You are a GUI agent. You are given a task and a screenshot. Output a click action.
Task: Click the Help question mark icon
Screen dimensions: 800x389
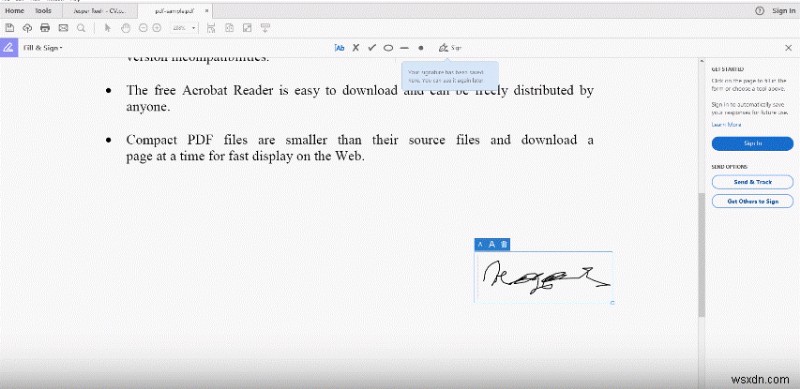click(760, 11)
